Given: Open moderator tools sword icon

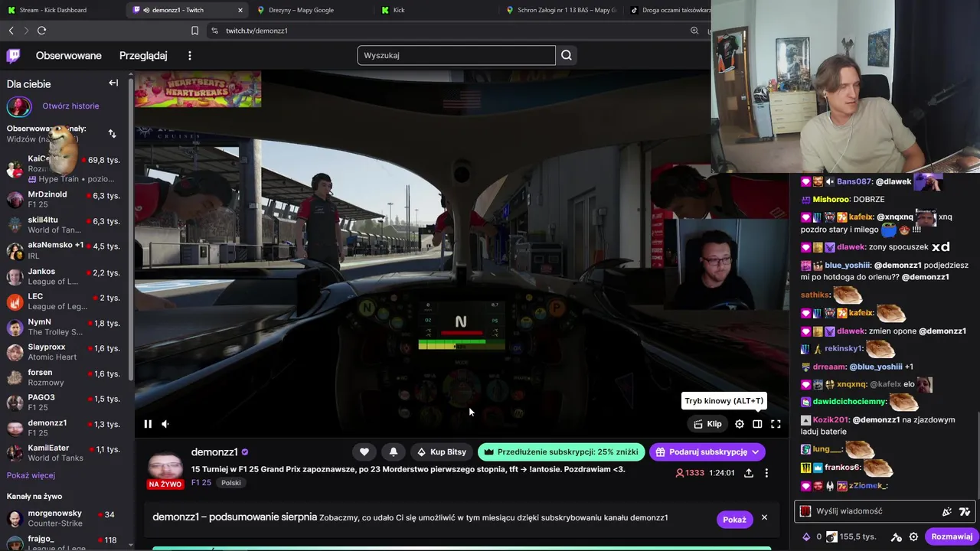Looking at the screenshot, I should click(x=897, y=536).
